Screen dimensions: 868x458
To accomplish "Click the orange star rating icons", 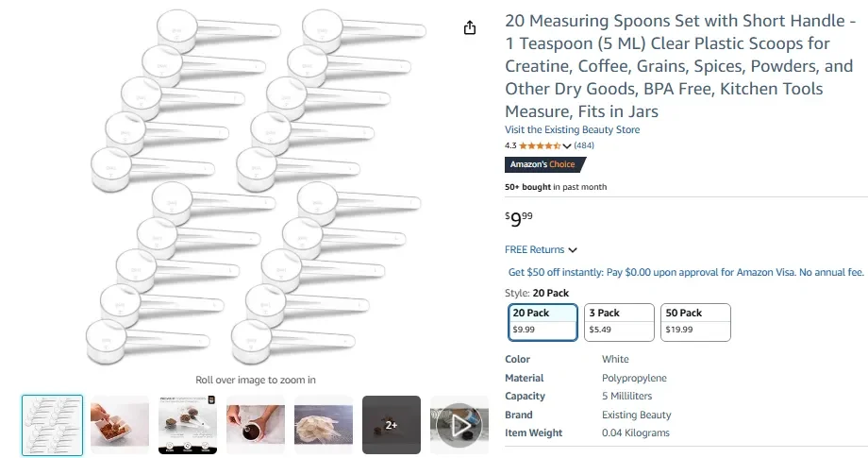I will tap(539, 145).
